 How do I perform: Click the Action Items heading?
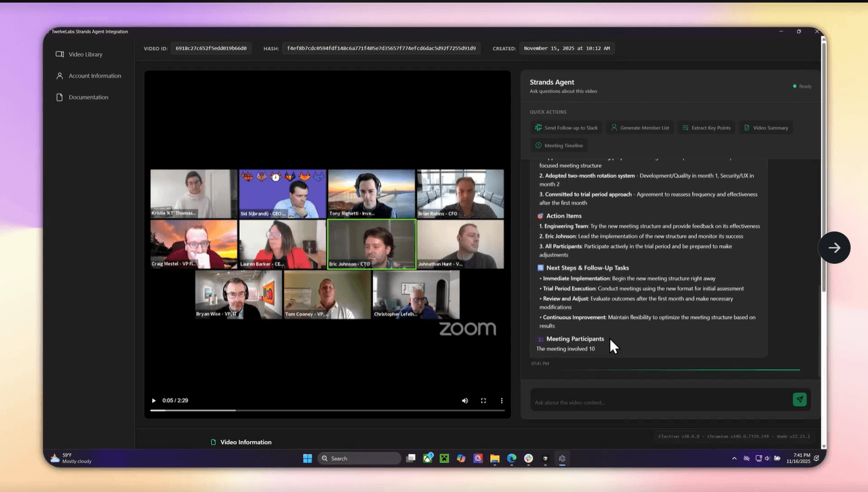tap(564, 216)
